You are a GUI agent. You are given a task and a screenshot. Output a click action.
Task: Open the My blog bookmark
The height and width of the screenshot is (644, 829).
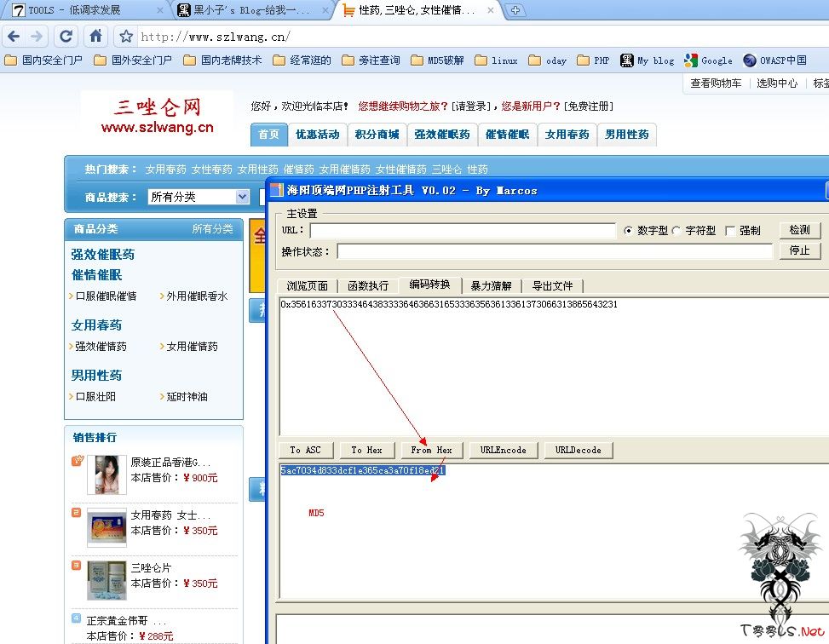pos(648,60)
